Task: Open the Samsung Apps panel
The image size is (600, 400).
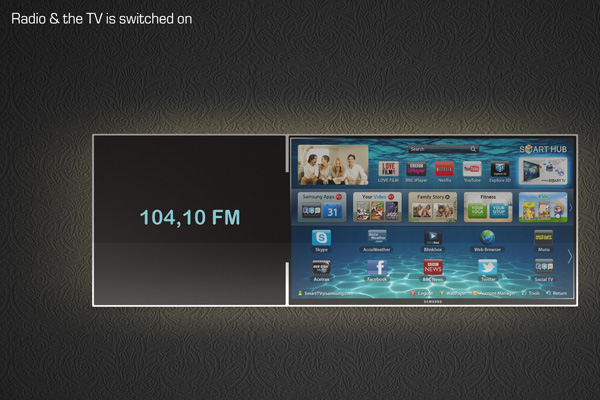Action: [x=319, y=207]
